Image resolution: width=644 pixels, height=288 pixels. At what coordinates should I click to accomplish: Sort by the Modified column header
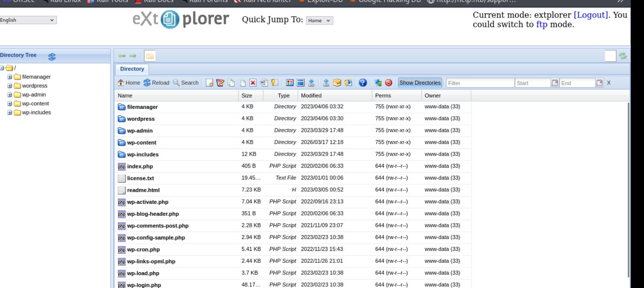311,96
